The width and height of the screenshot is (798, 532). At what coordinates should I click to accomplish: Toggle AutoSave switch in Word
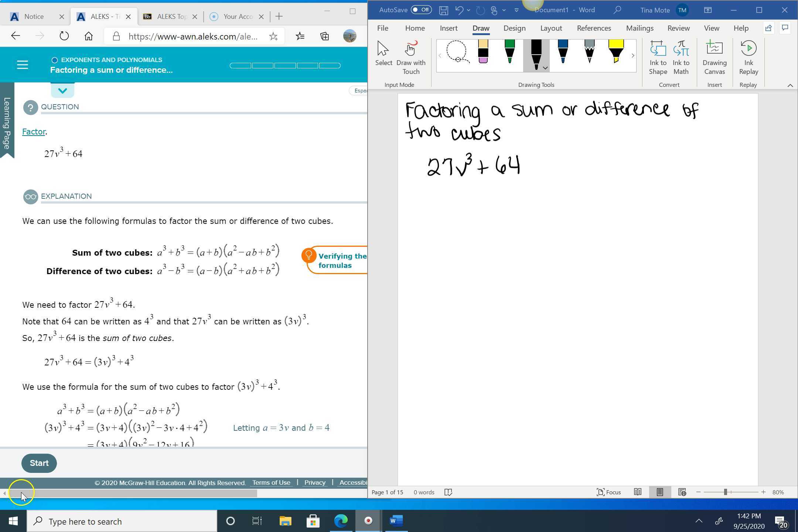click(x=421, y=10)
